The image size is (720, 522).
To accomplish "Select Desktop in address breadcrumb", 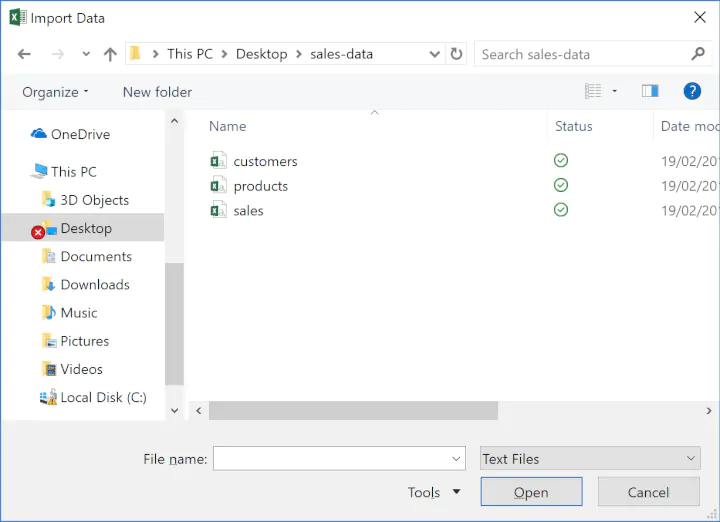I will tap(261, 54).
